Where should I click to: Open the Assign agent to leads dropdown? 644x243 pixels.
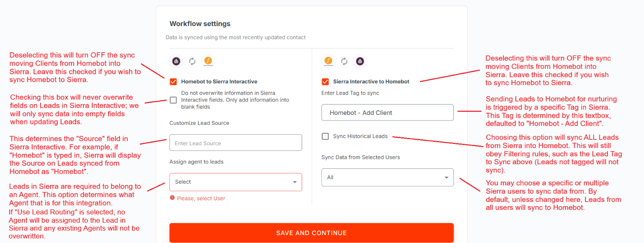click(x=235, y=182)
